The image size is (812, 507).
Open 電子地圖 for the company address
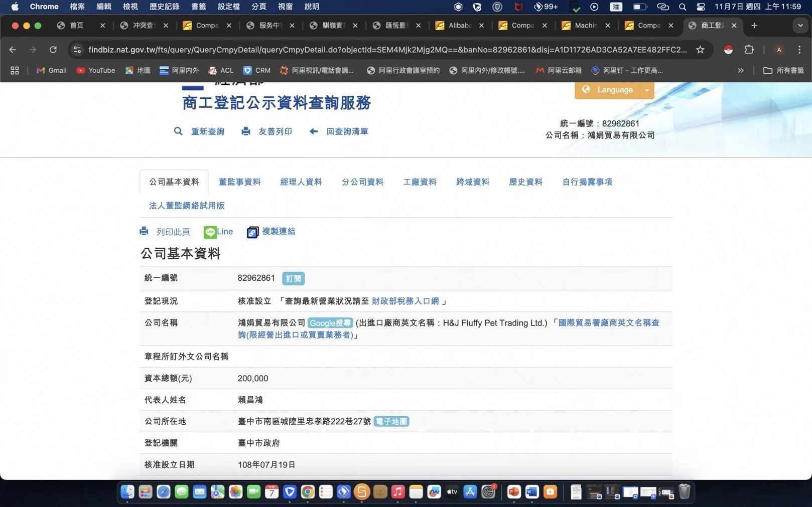(x=391, y=422)
